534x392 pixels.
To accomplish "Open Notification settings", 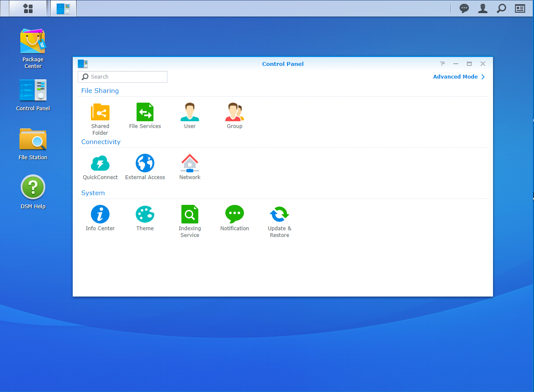I will [234, 215].
